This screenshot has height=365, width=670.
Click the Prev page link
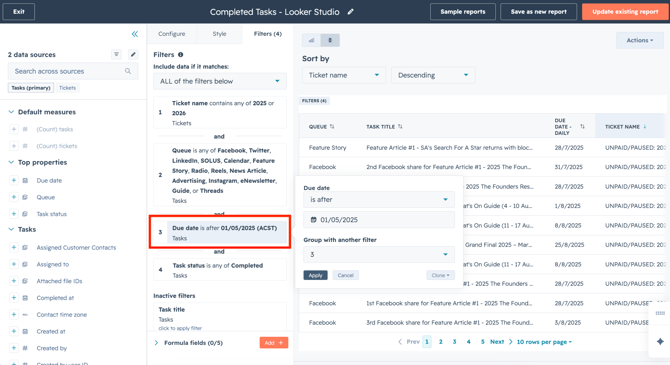[409, 342]
